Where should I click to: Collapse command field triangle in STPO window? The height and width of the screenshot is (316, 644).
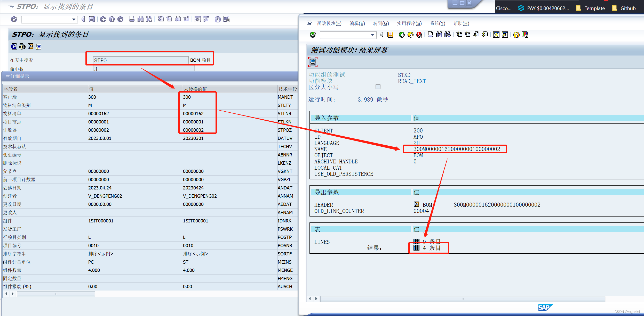point(83,19)
